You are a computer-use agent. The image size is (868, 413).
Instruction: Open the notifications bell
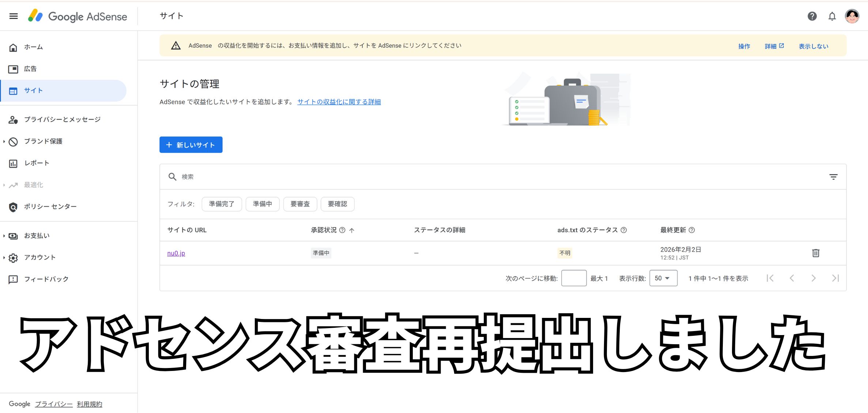pos(832,16)
